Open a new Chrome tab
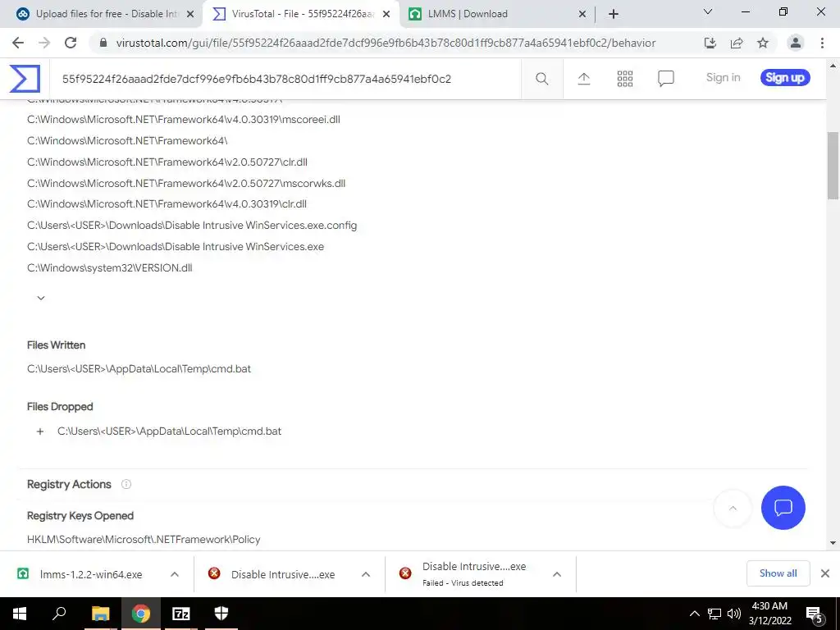This screenshot has height=630, width=840. pyautogui.click(x=614, y=14)
